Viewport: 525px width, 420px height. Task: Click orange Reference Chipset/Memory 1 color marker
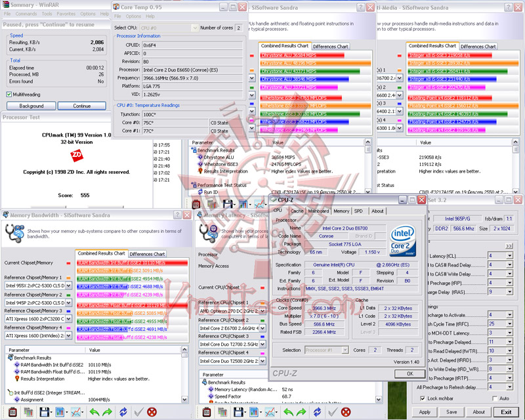click(68, 278)
